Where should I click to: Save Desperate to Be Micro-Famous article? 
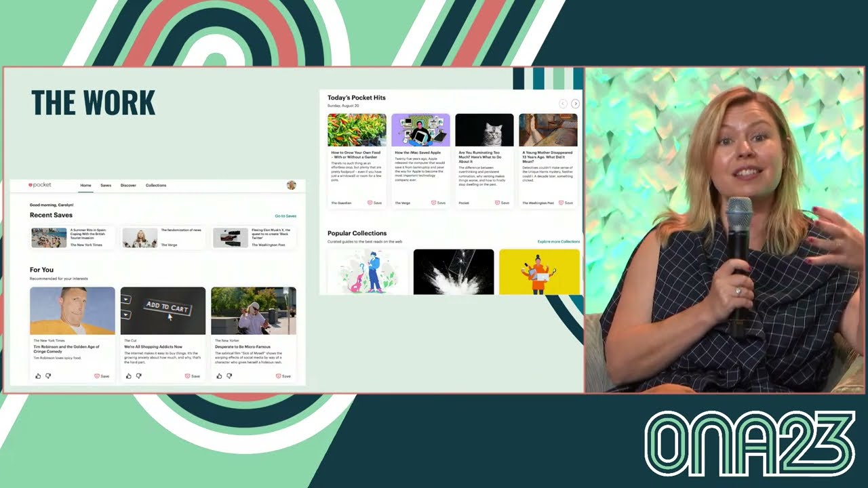point(283,375)
